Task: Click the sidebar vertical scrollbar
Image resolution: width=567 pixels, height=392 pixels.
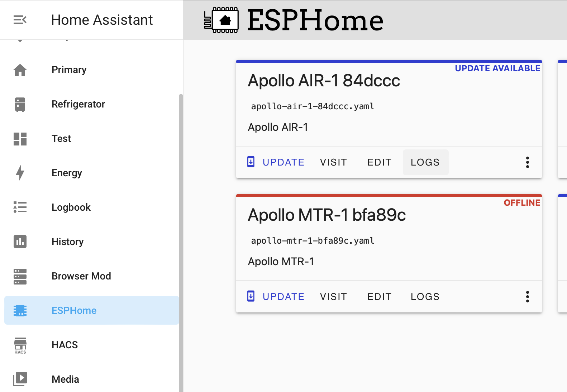Action: (181, 243)
